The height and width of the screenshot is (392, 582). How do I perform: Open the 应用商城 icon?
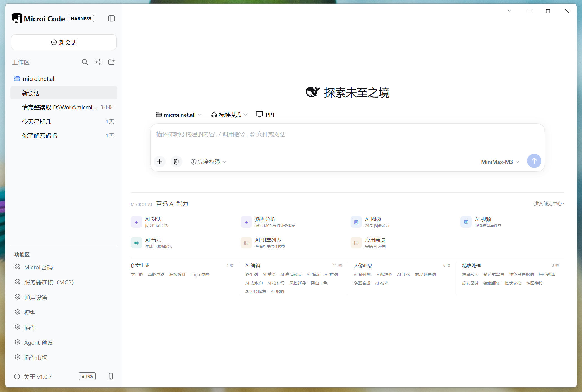tap(356, 243)
